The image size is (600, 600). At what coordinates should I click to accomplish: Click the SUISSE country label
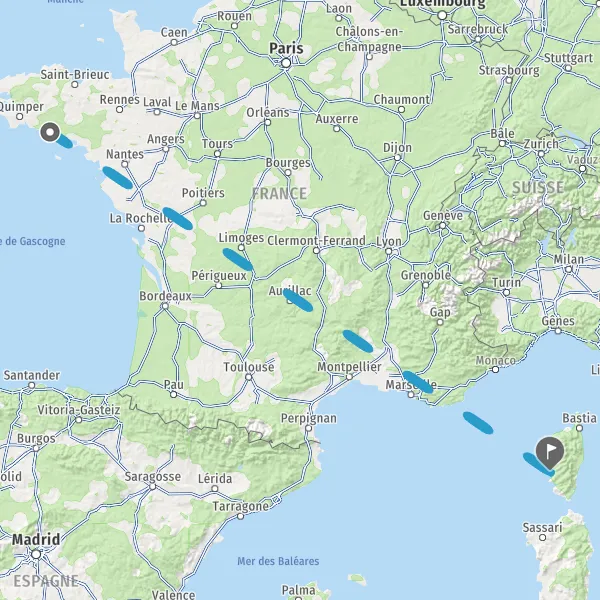pos(538,188)
